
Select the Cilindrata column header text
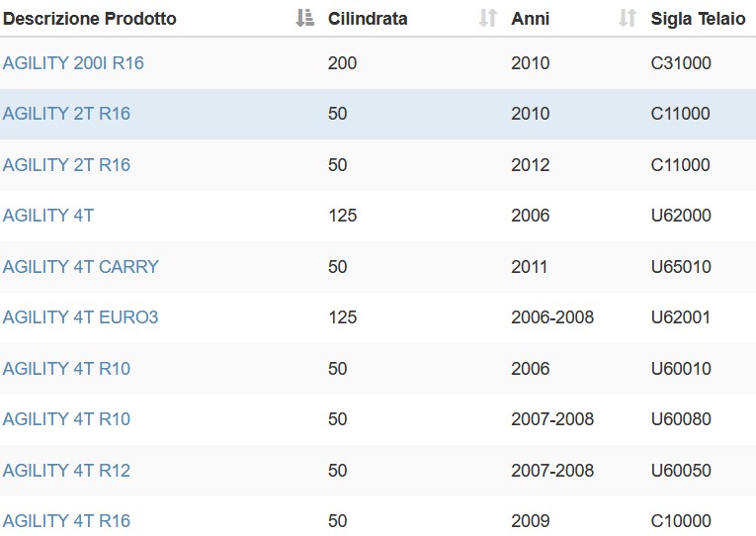coord(368,19)
